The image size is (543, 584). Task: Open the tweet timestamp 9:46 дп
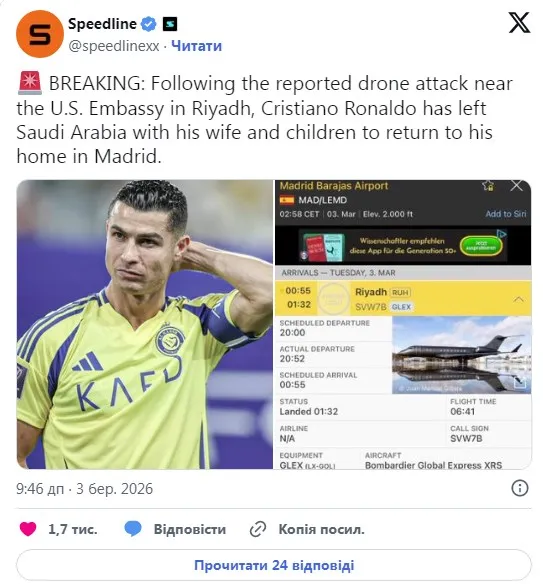tap(40, 489)
